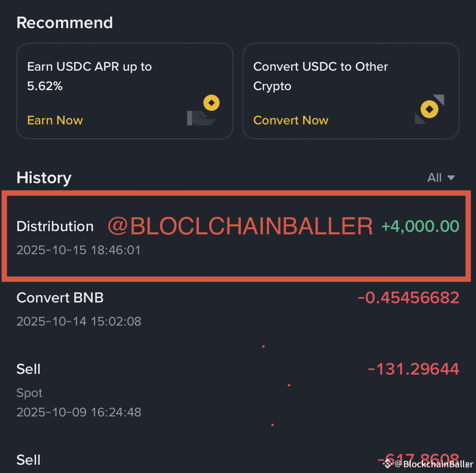Viewport: 476px width, 473px height.
Task: Click the Binance logo watermark icon
Action: tap(388, 463)
